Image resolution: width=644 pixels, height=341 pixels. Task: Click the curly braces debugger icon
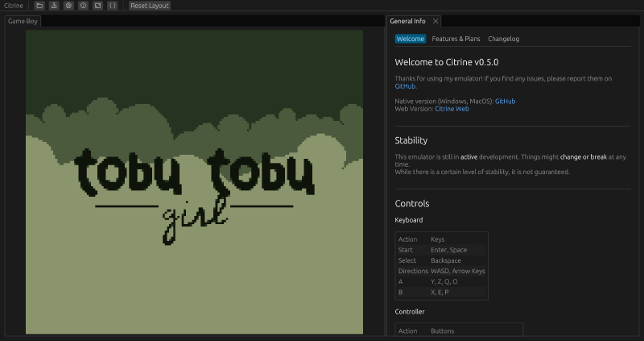(x=112, y=6)
